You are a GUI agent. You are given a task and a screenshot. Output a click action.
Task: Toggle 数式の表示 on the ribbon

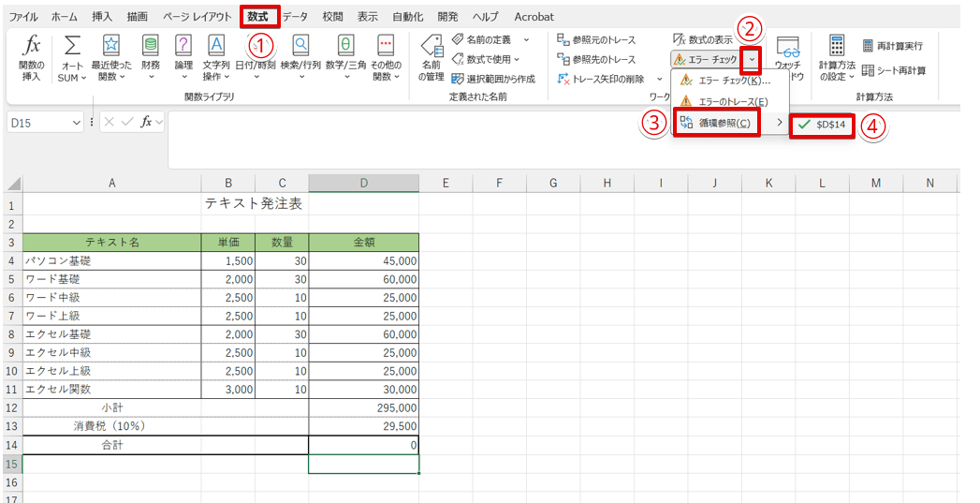pyautogui.click(x=703, y=39)
